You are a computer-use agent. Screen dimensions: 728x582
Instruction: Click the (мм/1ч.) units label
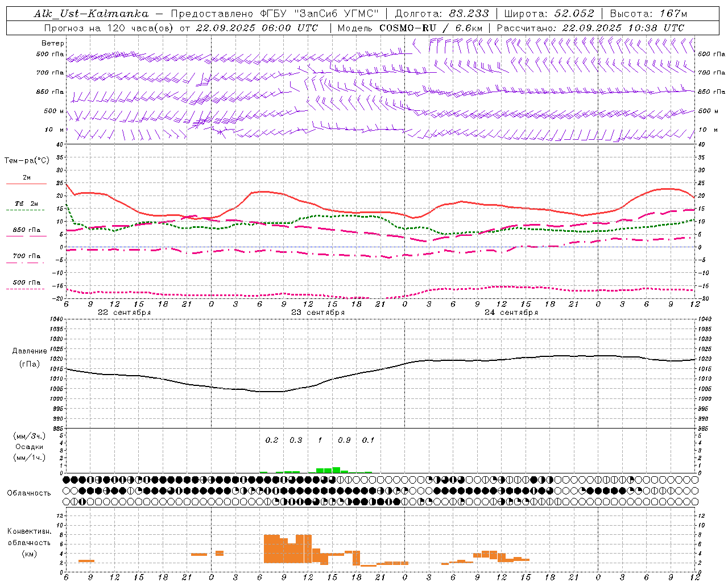coord(29,458)
